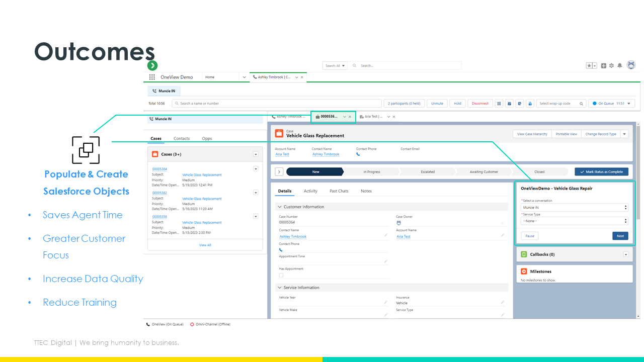Switch to the Opps tab
The width and height of the screenshot is (644, 362).
(207, 139)
